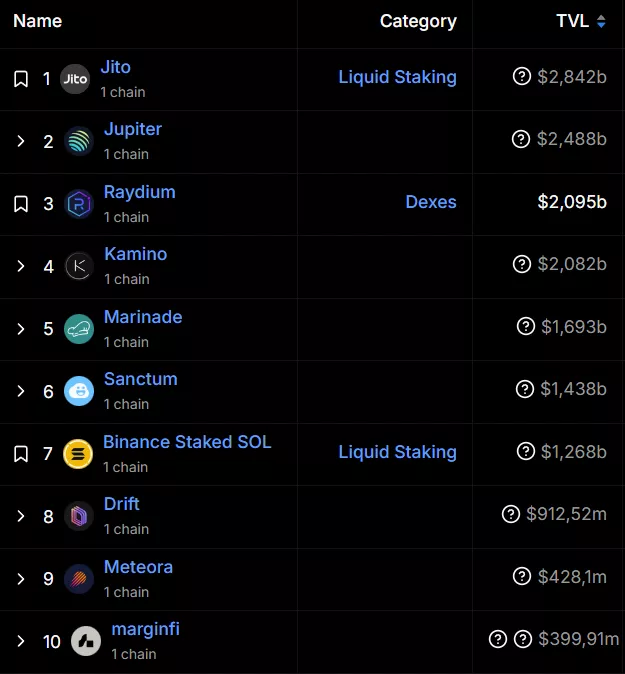Screen dimensions: 625x674
Task: Click the Jupiter protocol logo icon
Action: point(79,142)
